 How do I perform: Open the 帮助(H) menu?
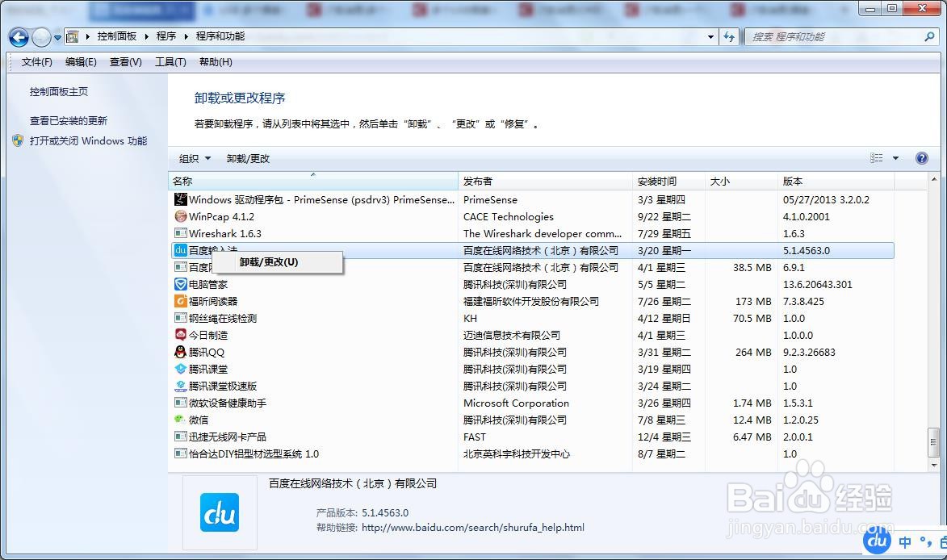click(x=216, y=61)
